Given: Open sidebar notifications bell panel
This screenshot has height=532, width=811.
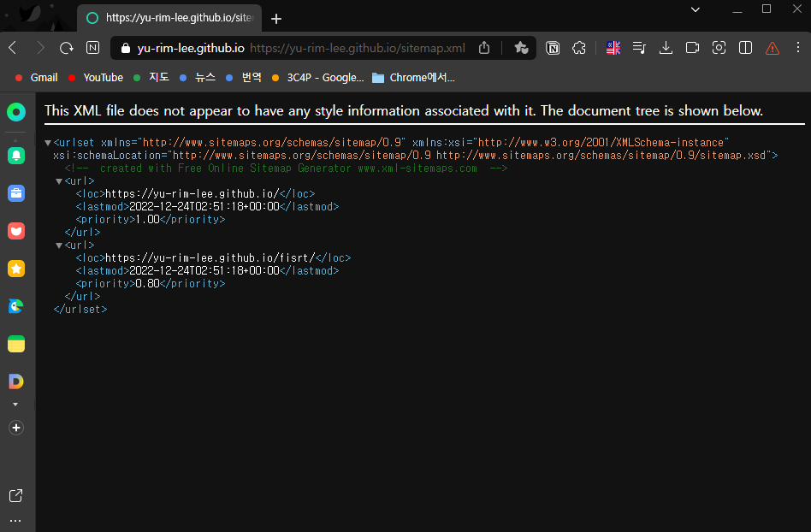Looking at the screenshot, I should point(16,156).
